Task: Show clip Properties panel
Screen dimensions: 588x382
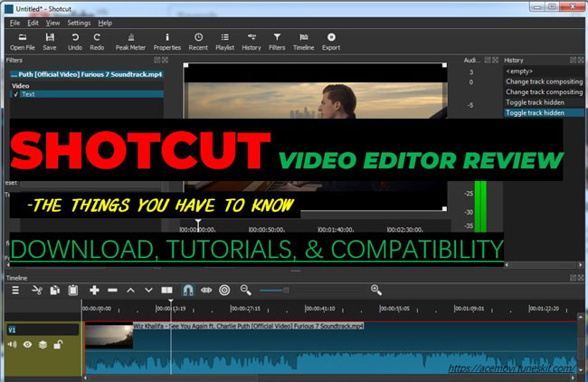Action: coord(166,42)
